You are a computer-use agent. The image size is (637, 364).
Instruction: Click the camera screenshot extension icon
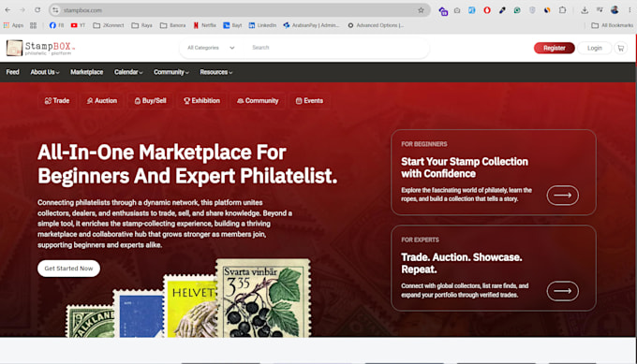click(457, 10)
